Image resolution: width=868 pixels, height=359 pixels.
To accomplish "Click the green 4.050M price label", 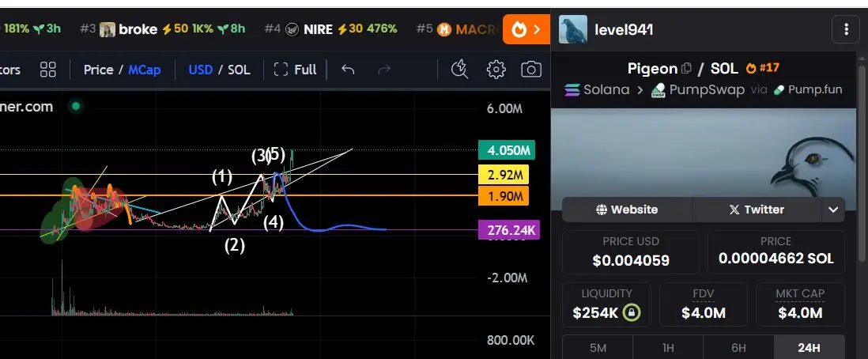I will (507, 150).
